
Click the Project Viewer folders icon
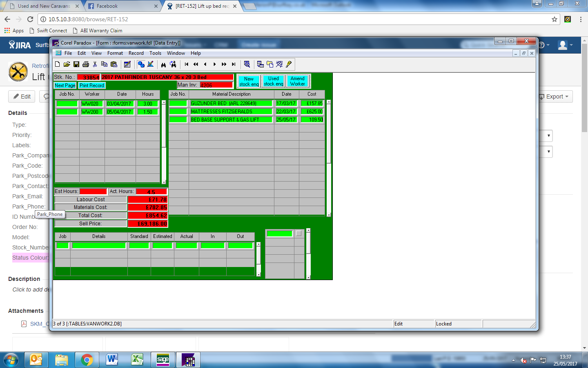[270, 64]
